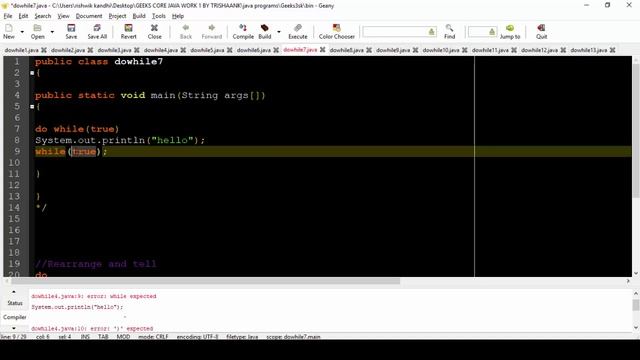The height and width of the screenshot is (360, 640).
Task: Click the down arrow below Compiler tab
Action: (14, 328)
